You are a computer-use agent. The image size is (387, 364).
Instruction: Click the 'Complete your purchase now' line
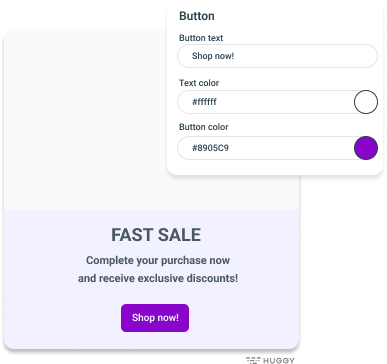pos(158,260)
